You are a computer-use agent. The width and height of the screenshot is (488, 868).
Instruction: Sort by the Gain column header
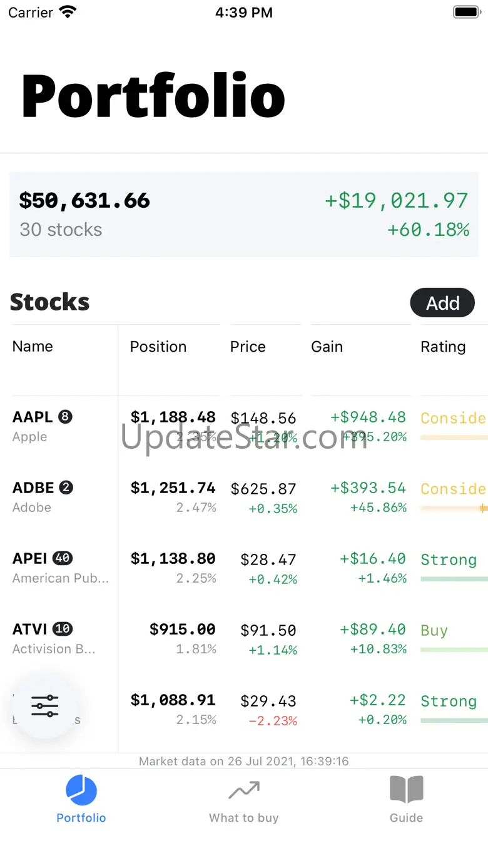point(327,347)
